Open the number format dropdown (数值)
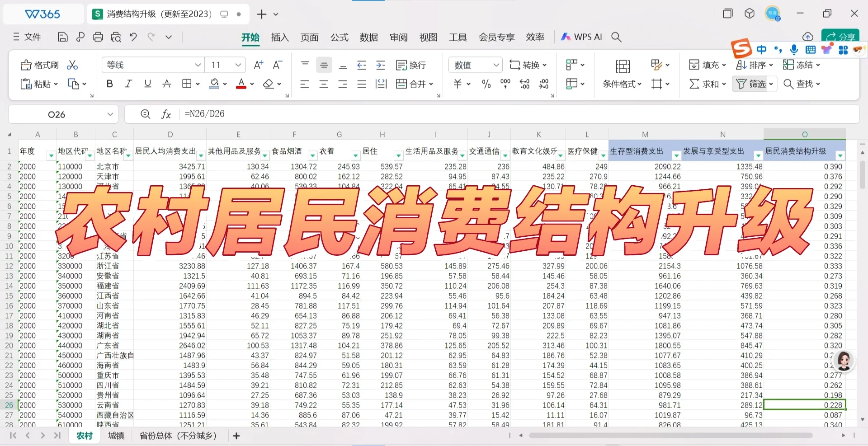868x446 pixels. 496,65
